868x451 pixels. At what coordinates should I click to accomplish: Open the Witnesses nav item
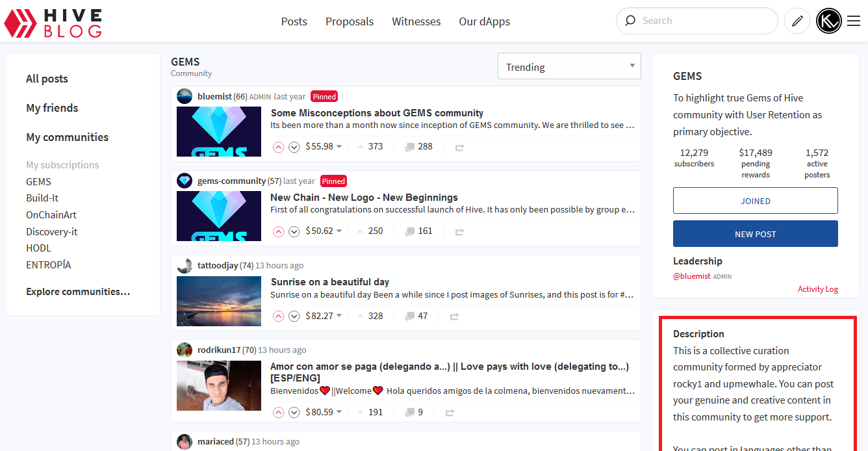pyautogui.click(x=416, y=21)
